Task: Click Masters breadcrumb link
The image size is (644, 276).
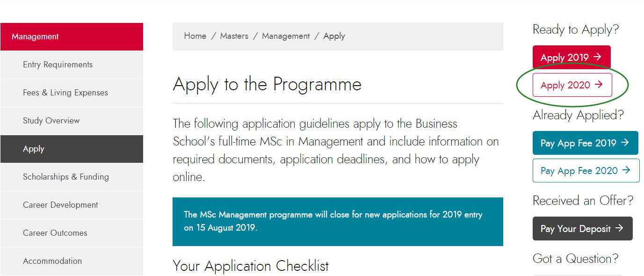Action: coord(234,36)
